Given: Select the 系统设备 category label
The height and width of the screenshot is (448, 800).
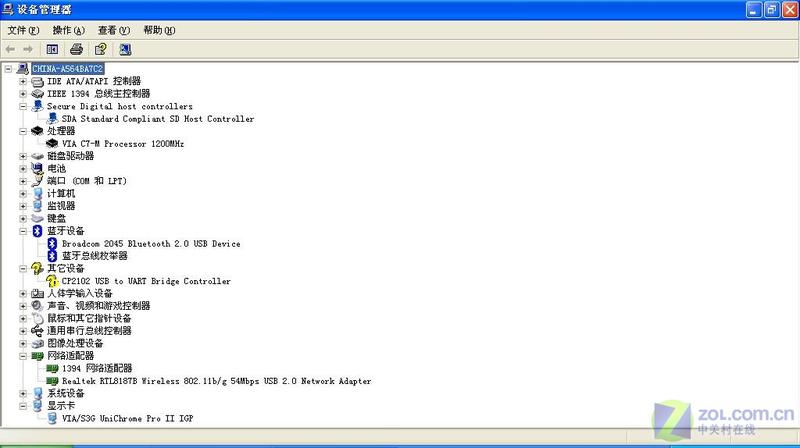Looking at the screenshot, I should click(x=66, y=393).
